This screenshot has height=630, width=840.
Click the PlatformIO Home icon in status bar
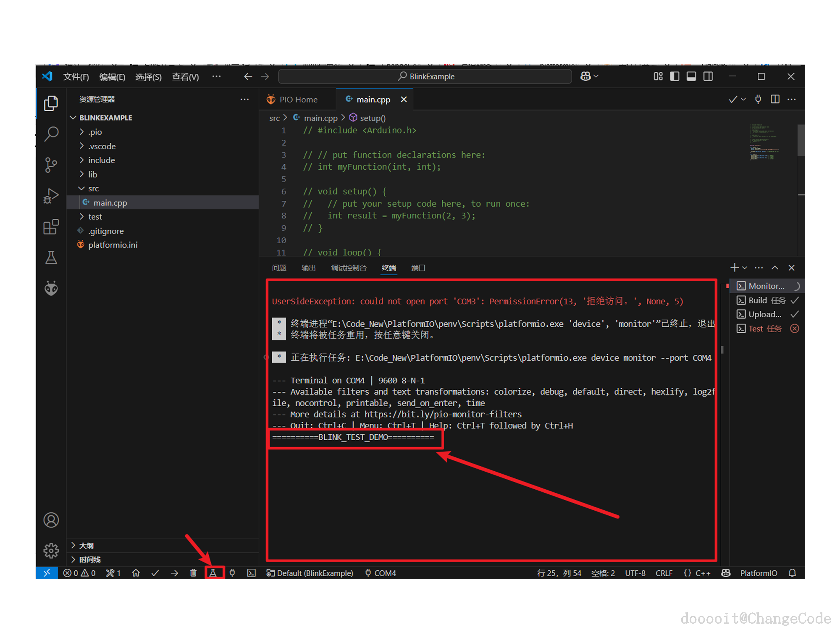(x=136, y=573)
